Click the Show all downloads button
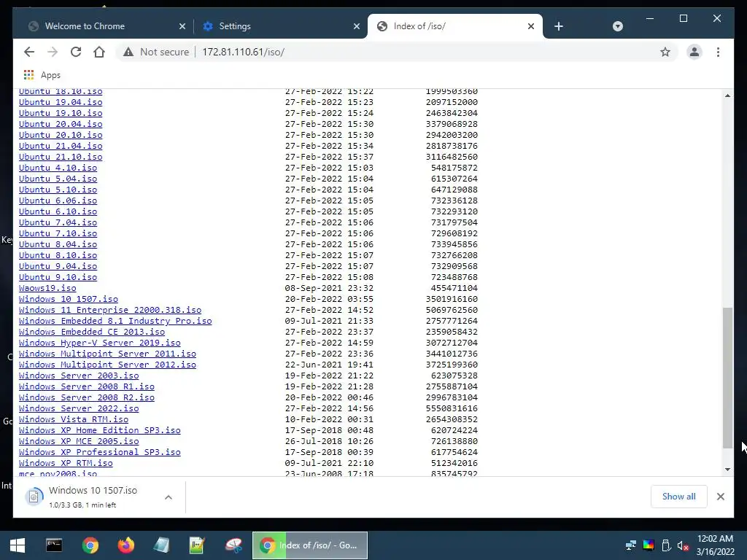747x560 pixels. (x=678, y=496)
